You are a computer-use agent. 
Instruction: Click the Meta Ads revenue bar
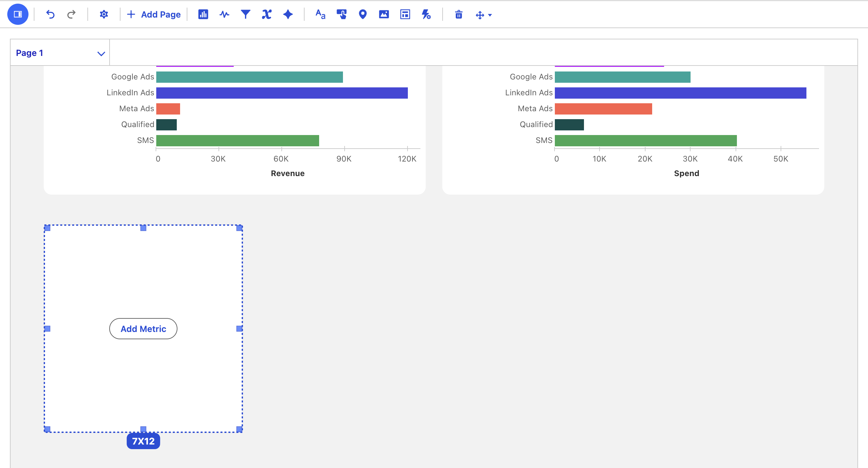pyautogui.click(x=168, y=109)
